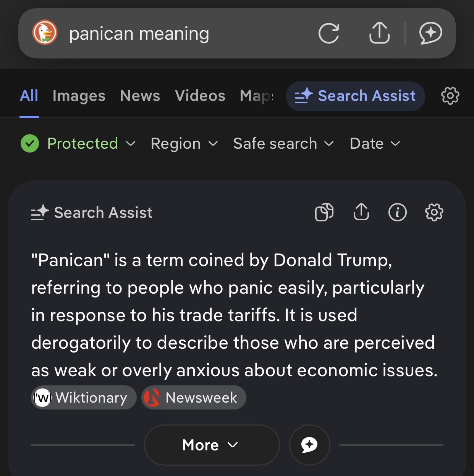
Task: Switch to the News tab
Action: click(140, 96)
